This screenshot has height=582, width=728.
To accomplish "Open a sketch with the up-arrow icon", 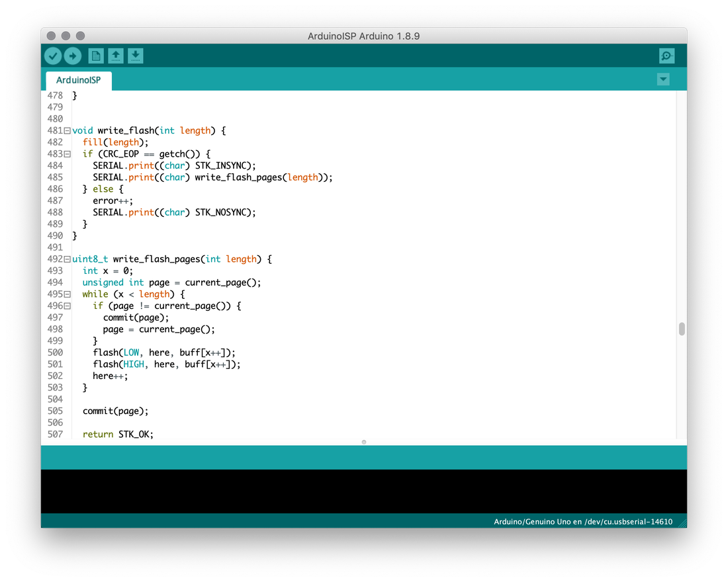I will [x=116, y=56].
